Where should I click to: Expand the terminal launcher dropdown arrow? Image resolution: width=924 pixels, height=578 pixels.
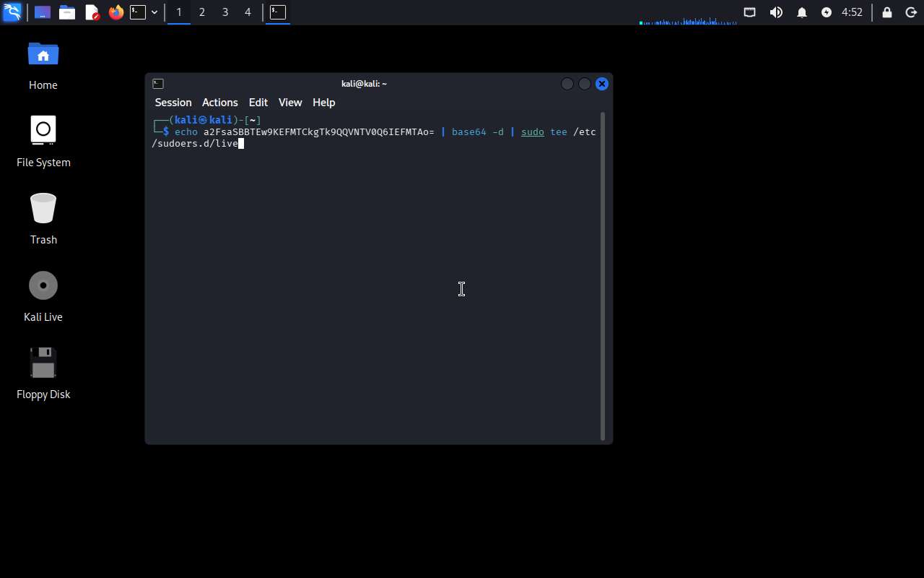click(x=154, y=12)
